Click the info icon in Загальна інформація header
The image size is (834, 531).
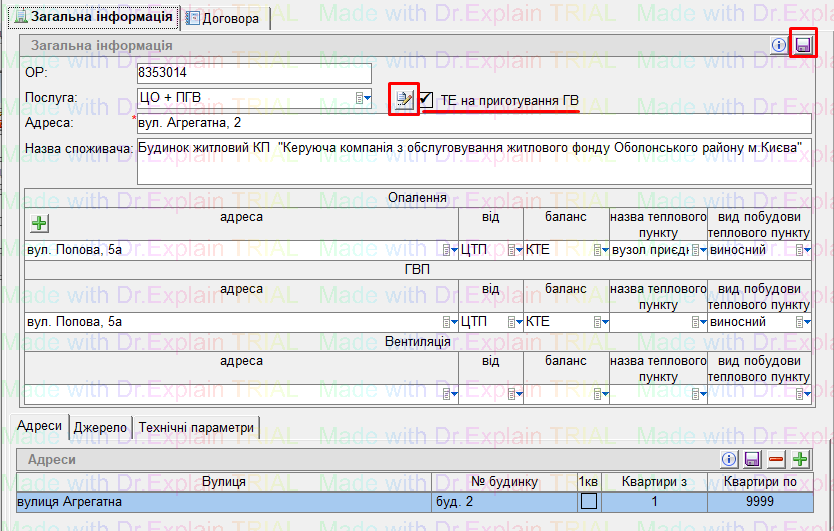[780, 45]
